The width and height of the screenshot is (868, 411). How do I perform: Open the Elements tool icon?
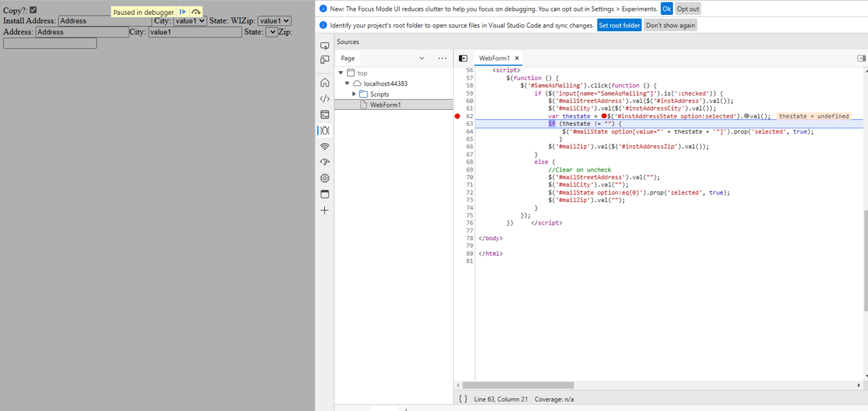[x=325, y=99]
